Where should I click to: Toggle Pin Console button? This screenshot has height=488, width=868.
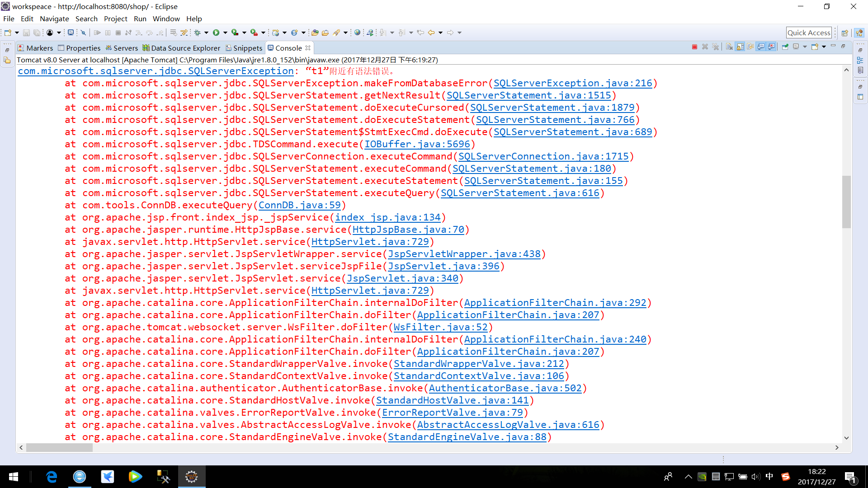click(x=785, y=47)
